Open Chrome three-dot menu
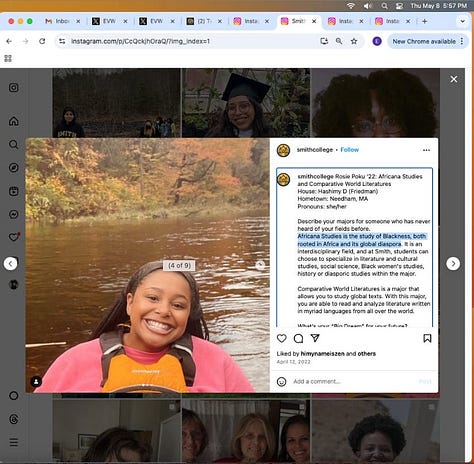 [x=462, y=41]
